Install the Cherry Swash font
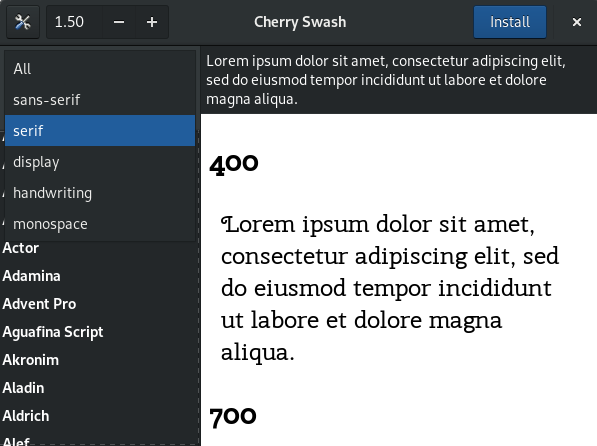This screenshot has width=597, height=446. coord(510,22)
